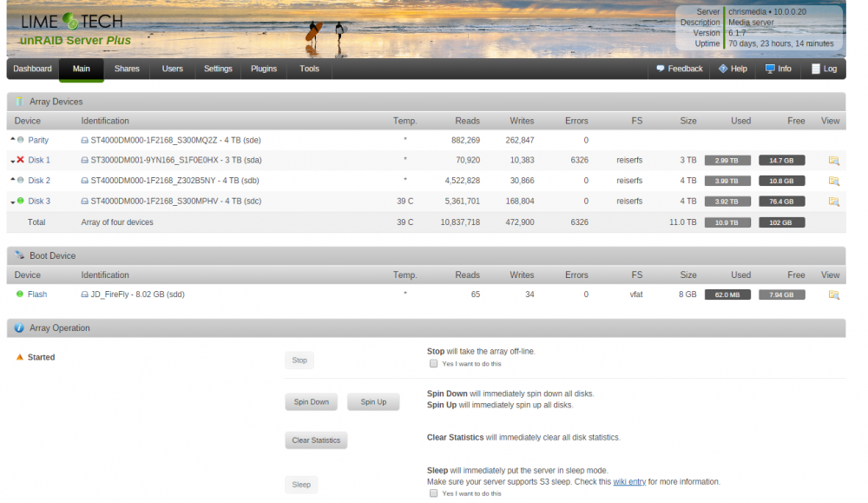Switch to the Shares tab
The image size is (868, 503).
click(127, 69)
